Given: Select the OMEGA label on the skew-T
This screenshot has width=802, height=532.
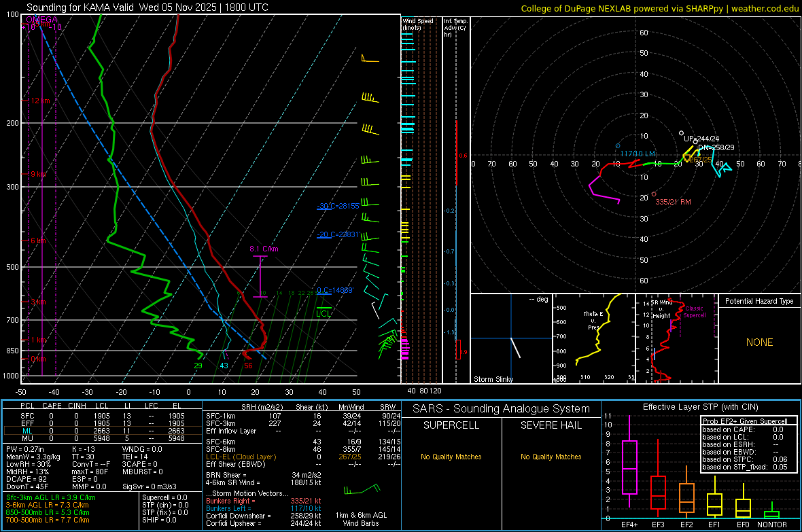Looking at the screenshot, I should pos(41,20).
